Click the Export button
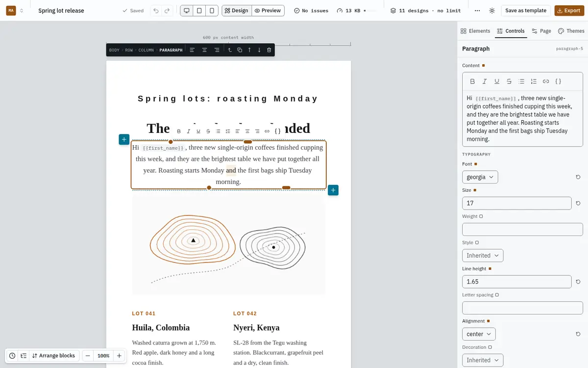Image resolution: width=588 pixels, height=368 pixels. pyautogui.click(x=568, y=10)
